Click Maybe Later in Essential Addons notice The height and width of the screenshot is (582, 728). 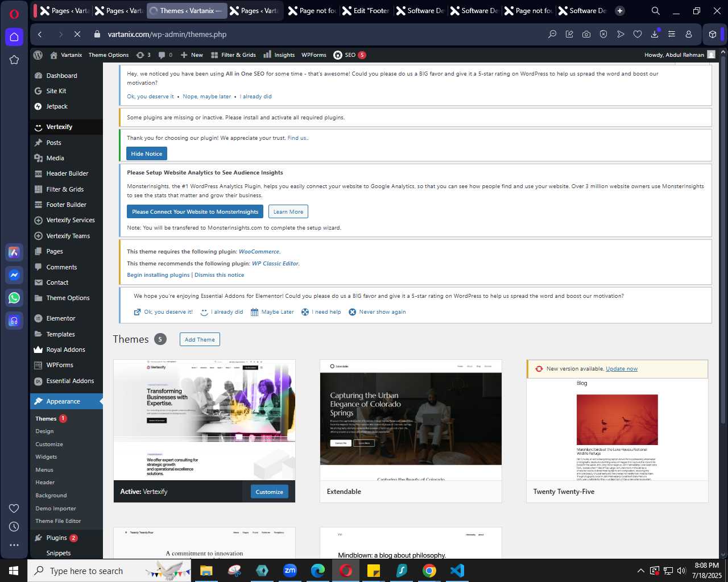click(x=272, y=312)
